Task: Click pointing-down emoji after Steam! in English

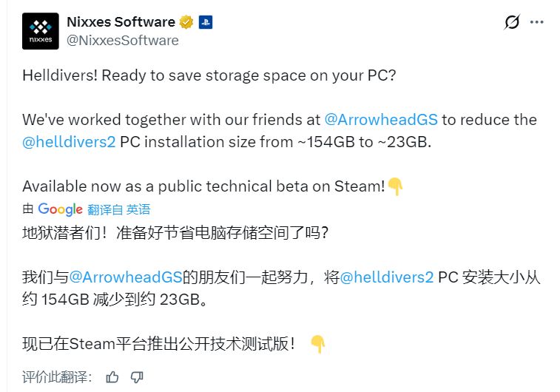Action: [x=395, y=187]
